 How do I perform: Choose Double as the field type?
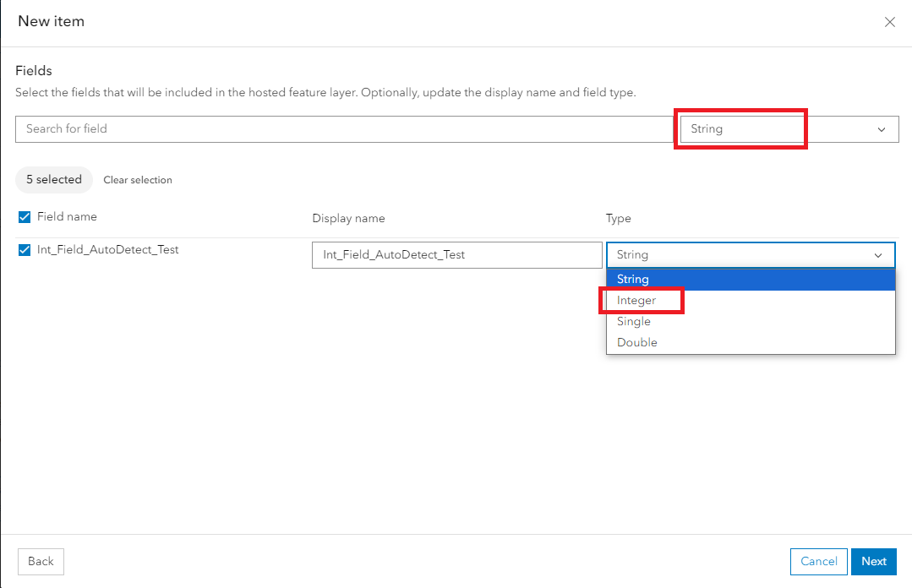637,343
